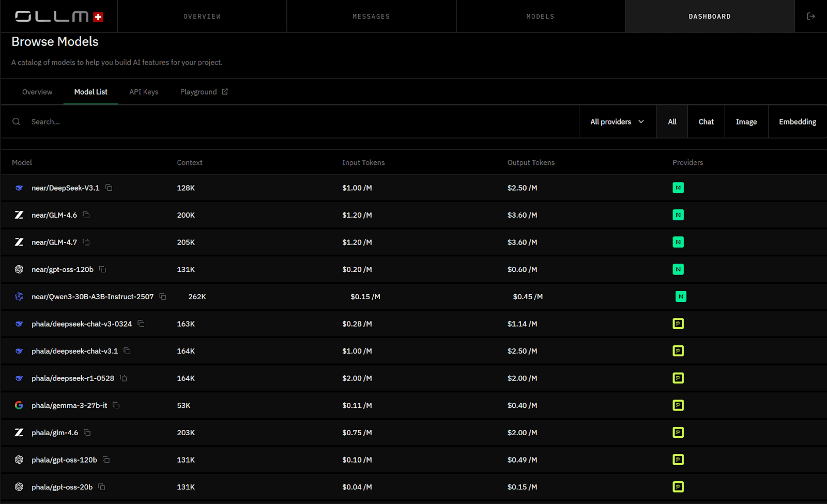Open the Playground external link
This screenshot has height=504, width=827.
click(204, 92)
